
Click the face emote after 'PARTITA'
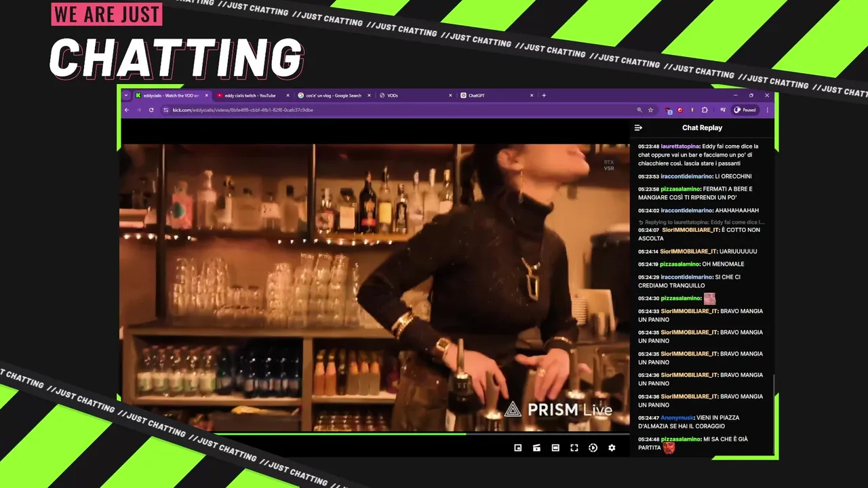(x=669, y=448)
